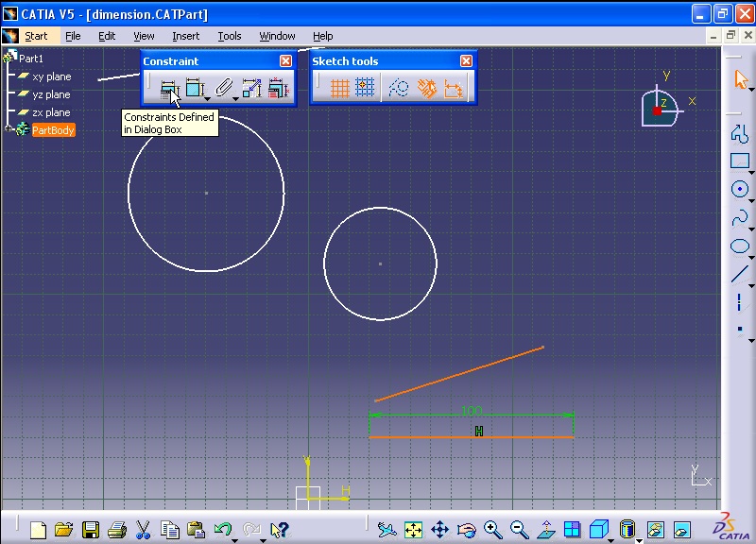Click the Fit All In icon

click(413, 530)
